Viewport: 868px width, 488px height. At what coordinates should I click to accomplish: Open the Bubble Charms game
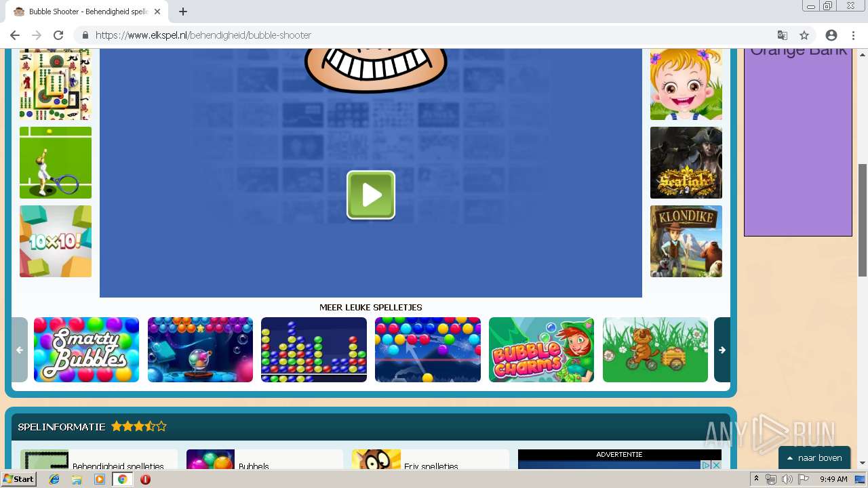point(541,350)
